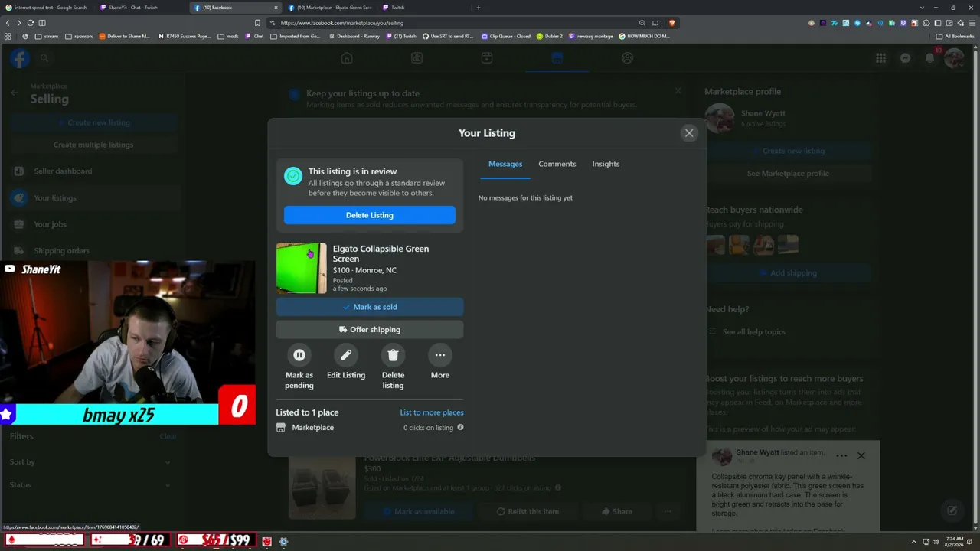980x551 pixels.
Task: Mark the Elgato listing as sold
Action: 370,307
